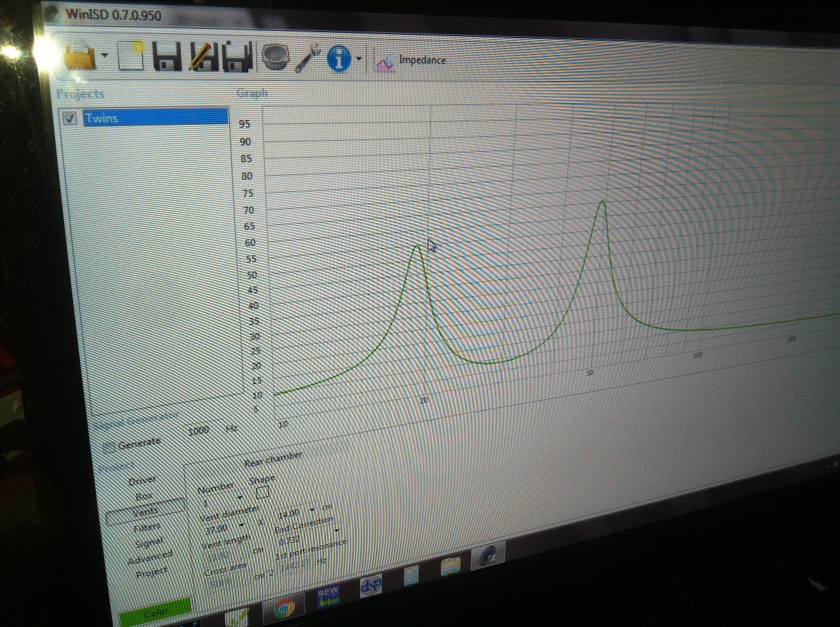Screen dimensions: 840x627
Task: Open options with the wrench icon
Action: coord(308,58)
